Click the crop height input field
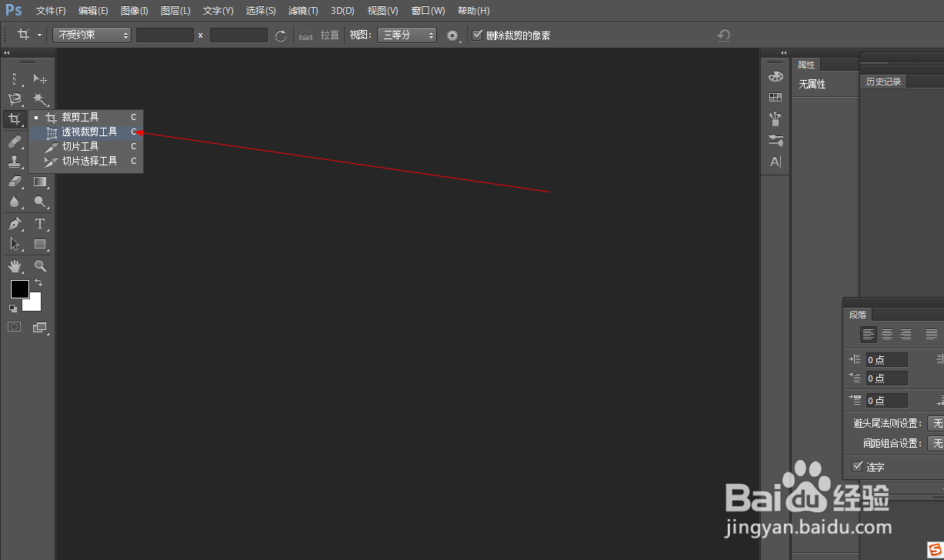The width and height of the screenshot is (944, 560). (239, 35)
